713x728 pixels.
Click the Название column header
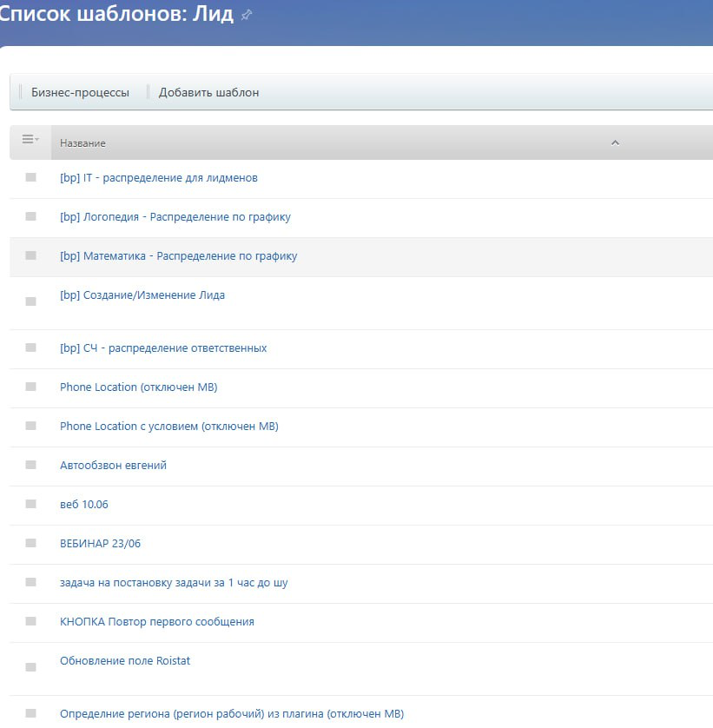click(x=83, y=143)
